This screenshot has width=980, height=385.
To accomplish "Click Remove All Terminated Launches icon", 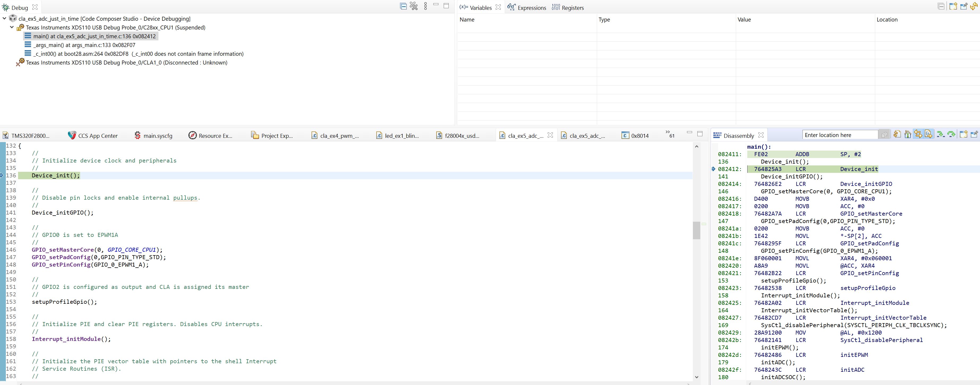I will 414,6.
